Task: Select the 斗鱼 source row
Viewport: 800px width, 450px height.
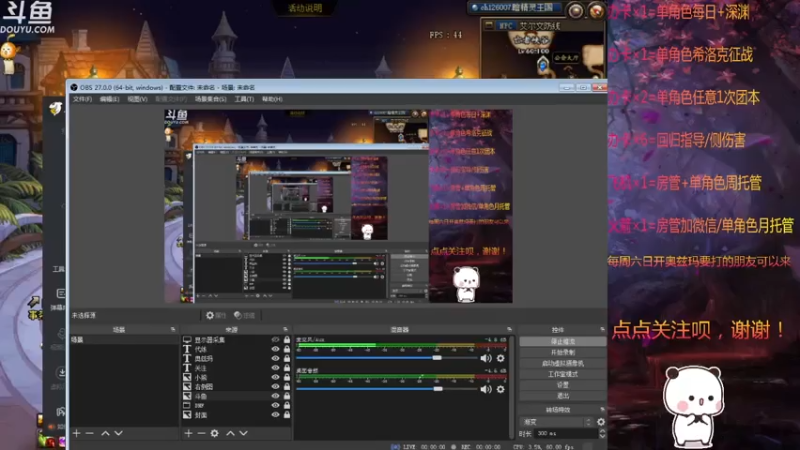Action: tap(237, 396)
